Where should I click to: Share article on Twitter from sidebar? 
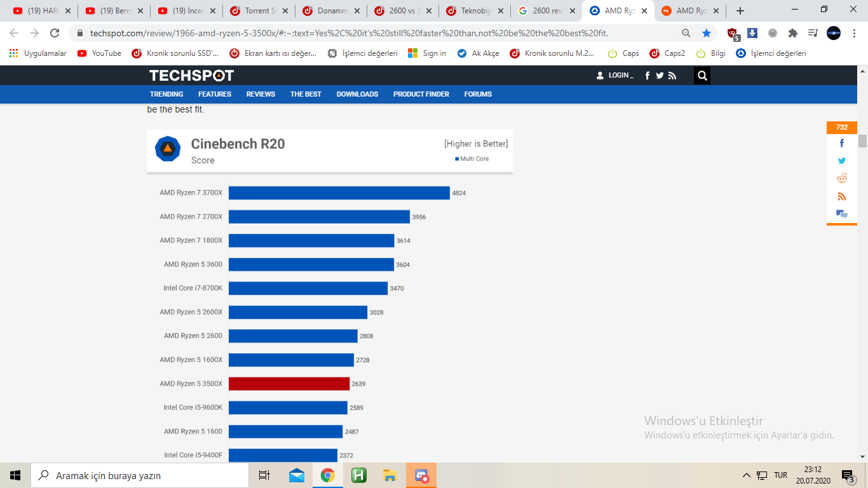click(842, 161)
